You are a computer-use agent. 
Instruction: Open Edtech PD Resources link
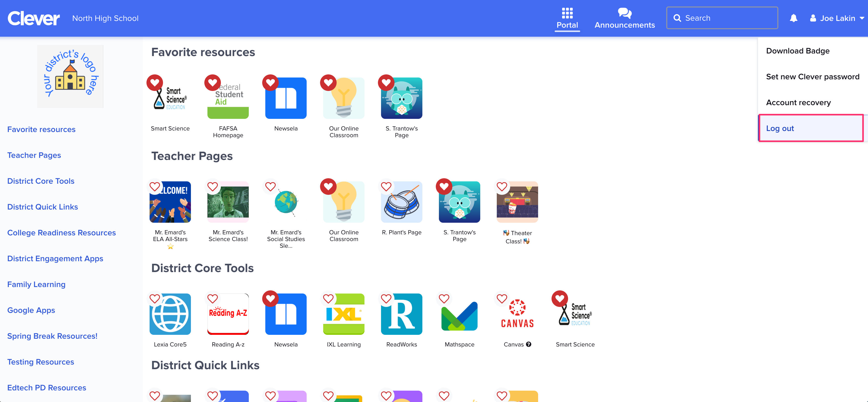[x=47, y=388]
